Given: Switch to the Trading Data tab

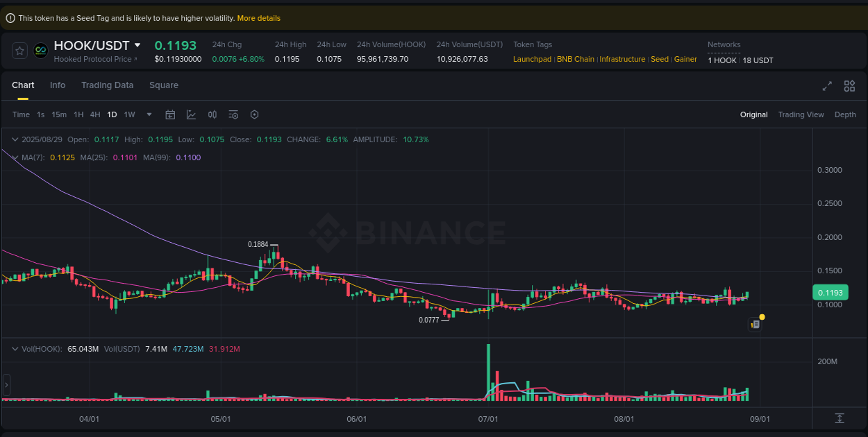Looking at the screenshot, I should [x=107, y=85].
